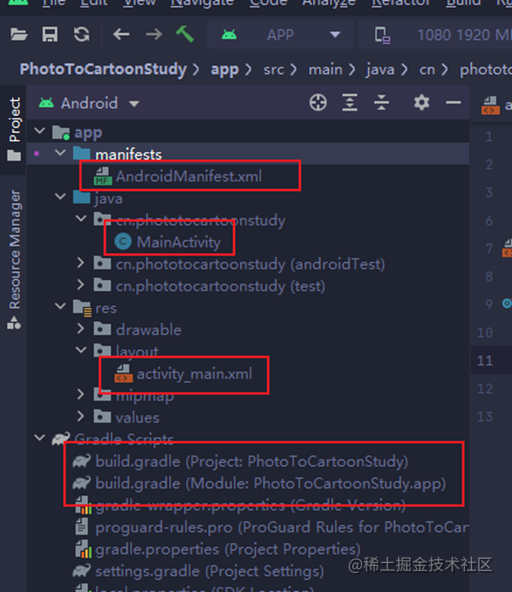Expand cn.phototocartoonstudy (androidTest) package
The width and height of the screenshot is (512, 592).
coord(80,263)
